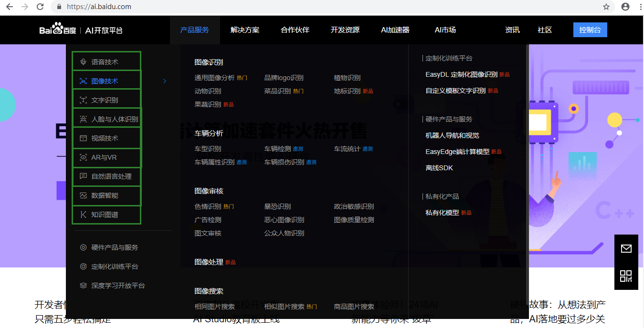644x328 pixels.
Task: Open EasyDL 定制化图像识别 link
Action: tap(462, 74)
